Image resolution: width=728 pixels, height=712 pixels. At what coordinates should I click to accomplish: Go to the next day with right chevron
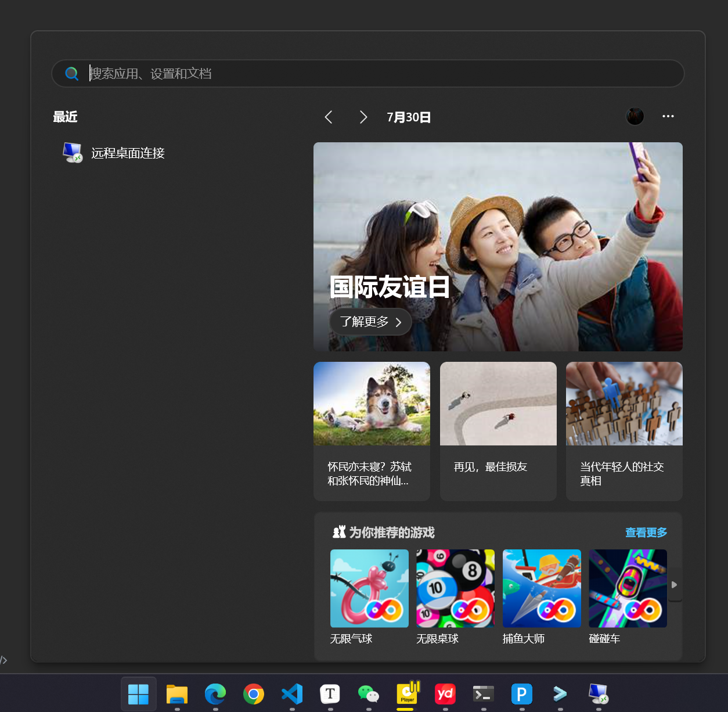click(363, 117)
